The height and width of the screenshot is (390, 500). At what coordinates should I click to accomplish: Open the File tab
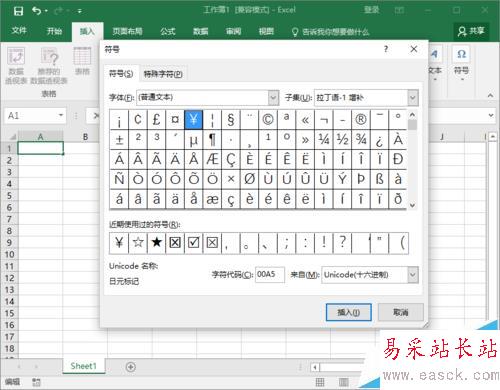pyautogui.click(x=19, y=31)
